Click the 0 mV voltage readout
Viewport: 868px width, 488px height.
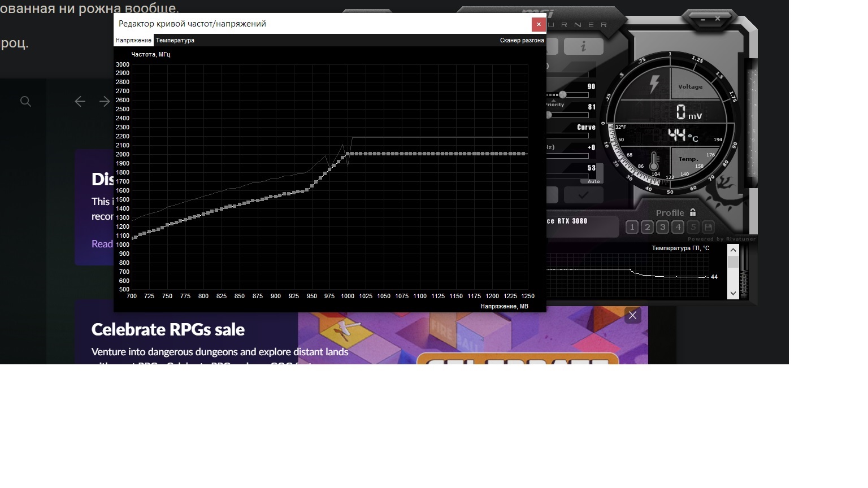point(689,112)
